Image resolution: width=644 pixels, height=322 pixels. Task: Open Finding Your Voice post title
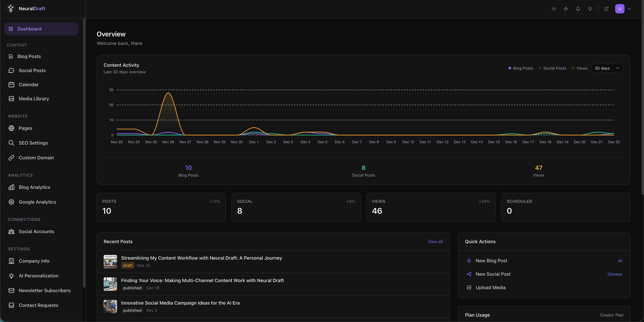pos(202,281)
